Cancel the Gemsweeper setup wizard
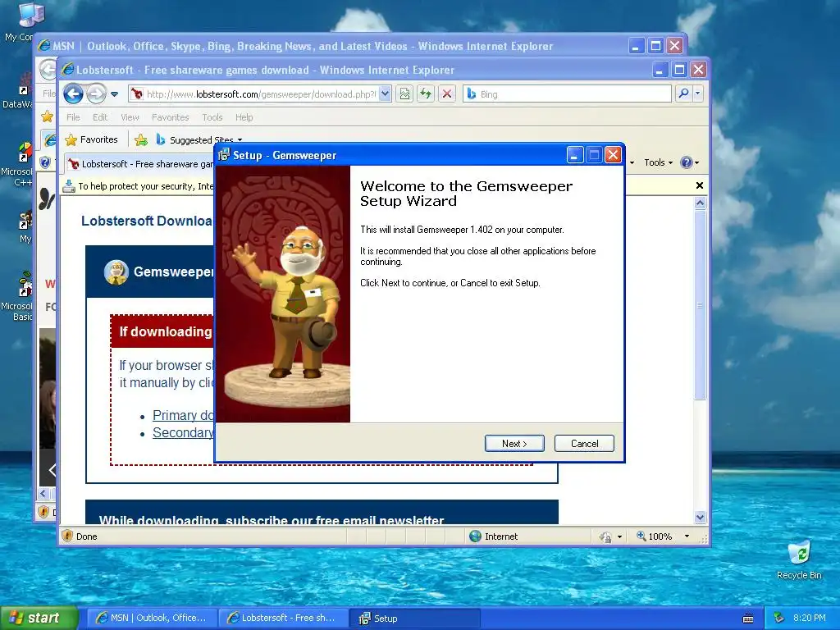 tap(584, 444)
